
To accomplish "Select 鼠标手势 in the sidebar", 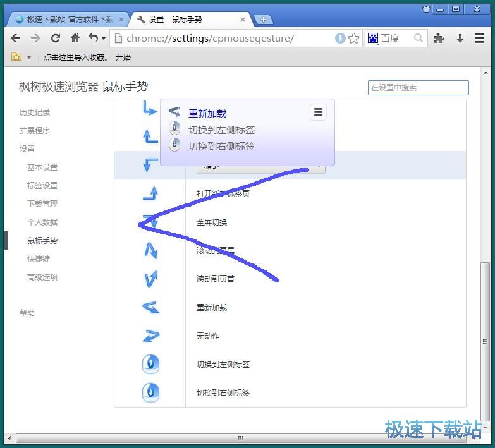I will click(x=42, y=240).
